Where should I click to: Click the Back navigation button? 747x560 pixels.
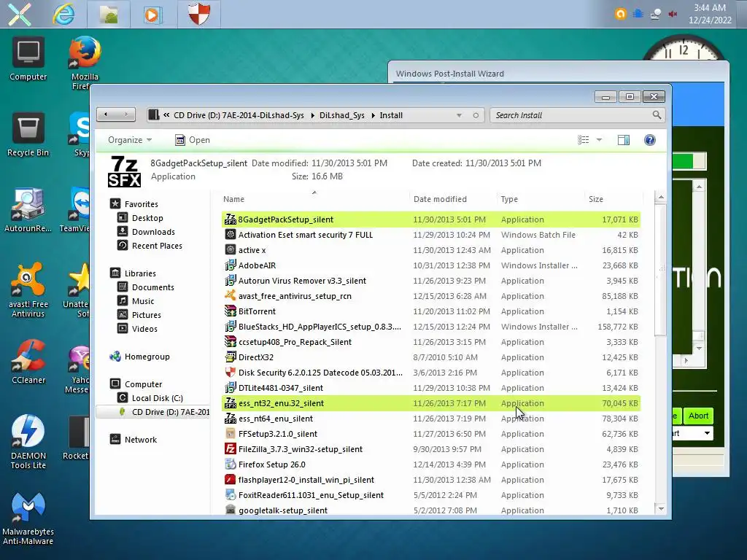107,114
